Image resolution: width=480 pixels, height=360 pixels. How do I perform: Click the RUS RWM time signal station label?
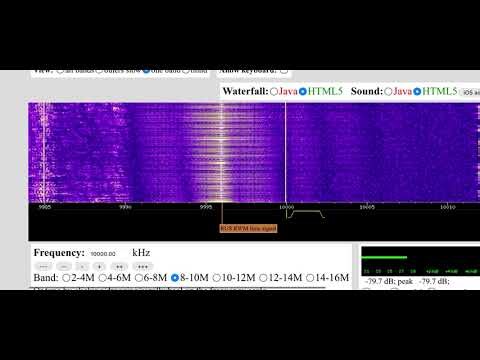pos(248,228)
